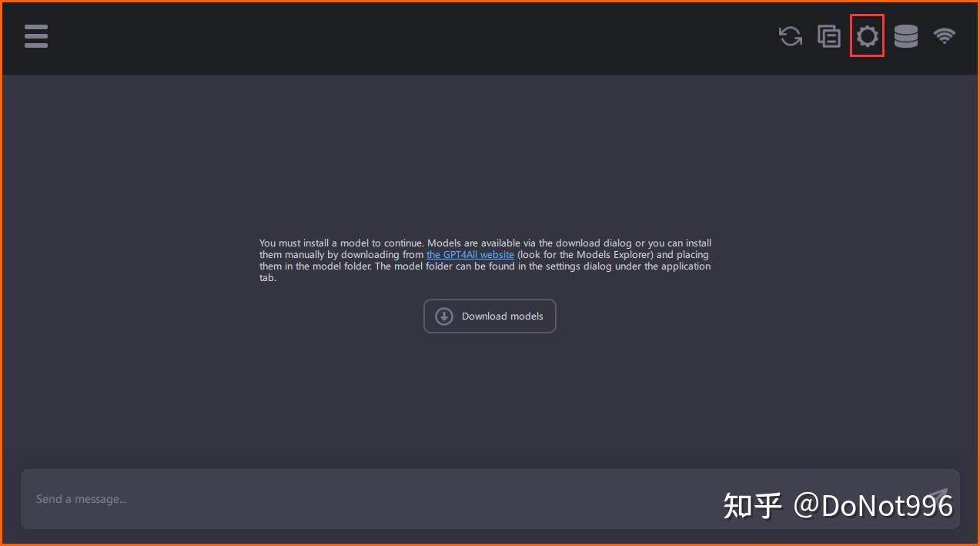Click the install-a-model instruction paragraph
This screenshot has width=980, height=546.
[x=485, y=260]
